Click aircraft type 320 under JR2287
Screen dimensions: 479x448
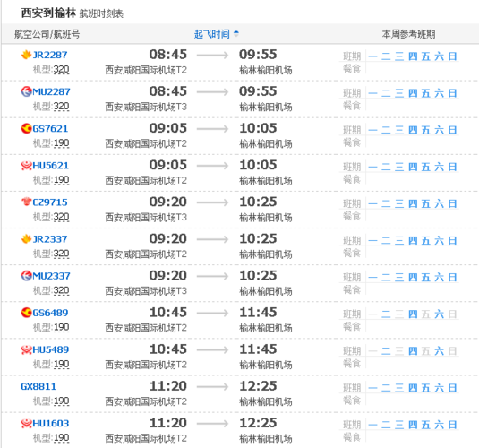[62, 70]
